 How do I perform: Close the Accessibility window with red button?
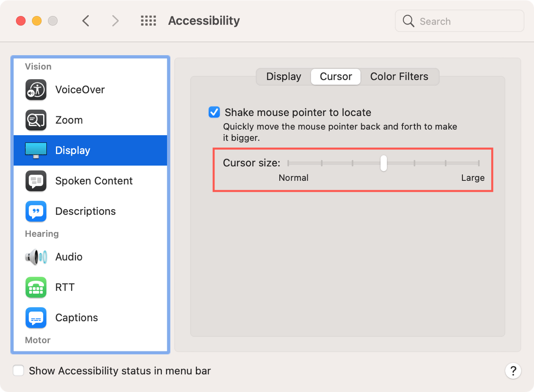pyautogui.click(x=21, y=21)
